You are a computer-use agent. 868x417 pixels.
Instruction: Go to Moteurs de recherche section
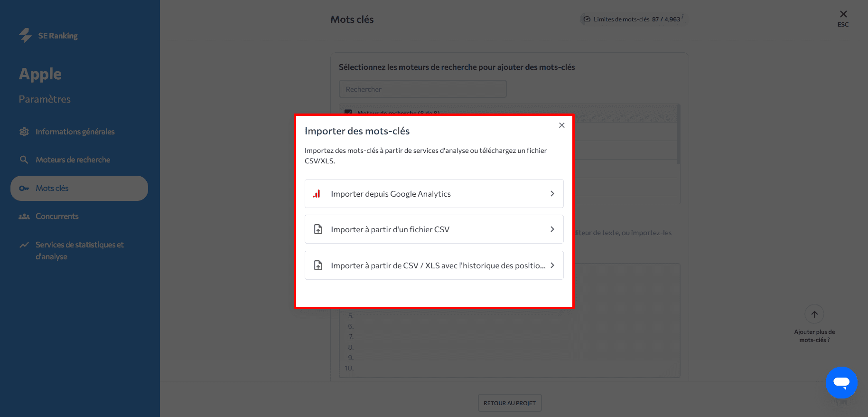point(73,160)
